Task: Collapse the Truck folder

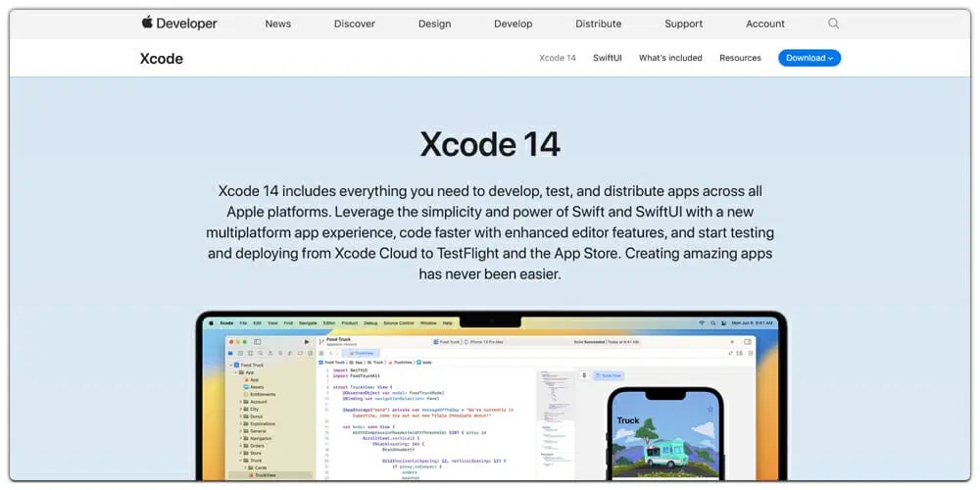Action: [241, 461]
